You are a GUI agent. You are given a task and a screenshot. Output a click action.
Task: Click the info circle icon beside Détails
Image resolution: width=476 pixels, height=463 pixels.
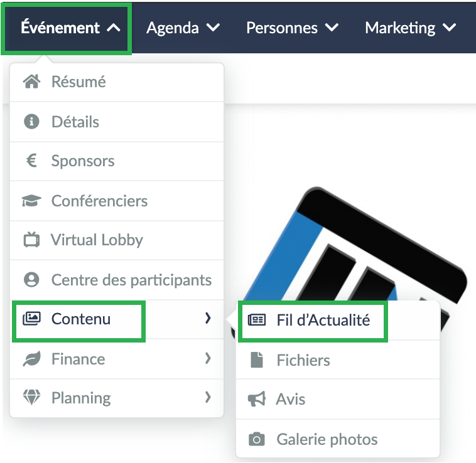click(31, 122)
